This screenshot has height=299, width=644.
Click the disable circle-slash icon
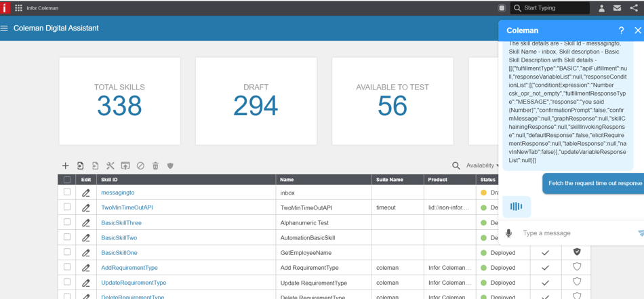pyautogui.click(x=140, y=165)
